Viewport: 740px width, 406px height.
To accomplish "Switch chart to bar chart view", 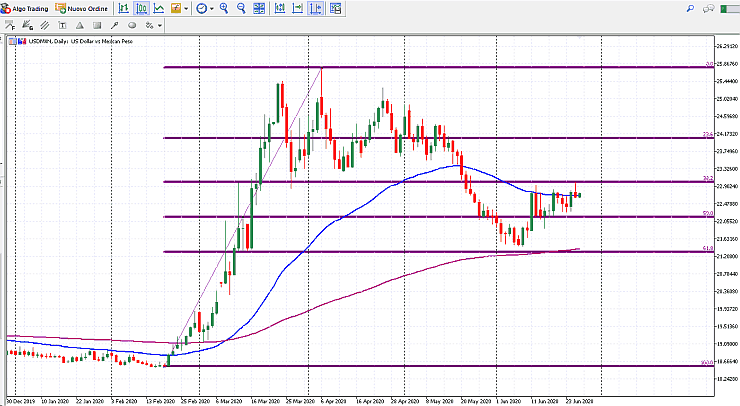I will 124,8.
